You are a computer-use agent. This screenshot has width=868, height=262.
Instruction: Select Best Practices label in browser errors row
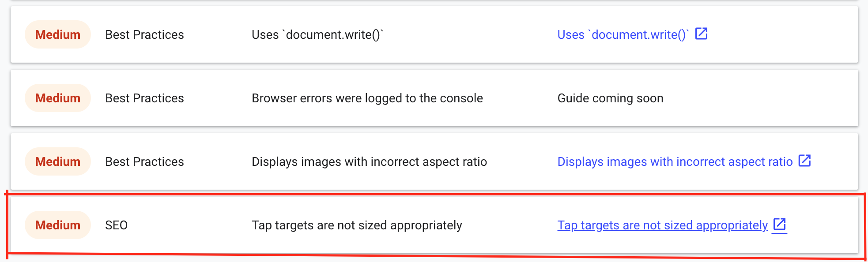pos(144,98)
